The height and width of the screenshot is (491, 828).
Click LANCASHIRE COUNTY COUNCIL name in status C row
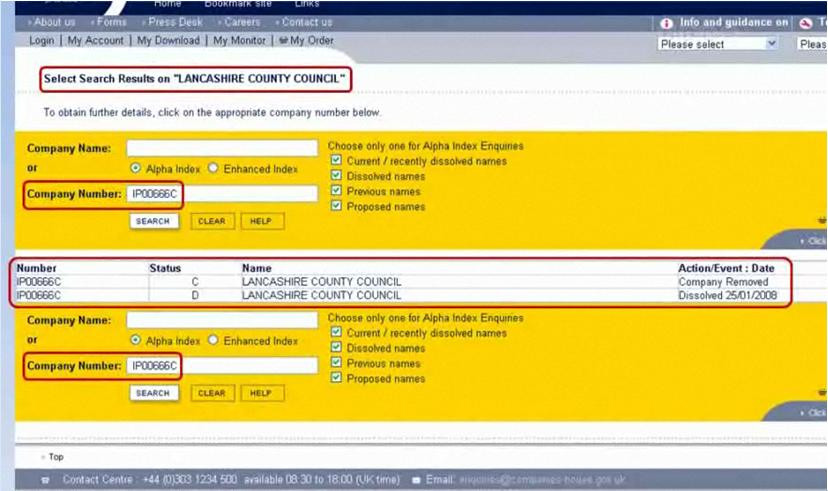coord(322,282)
